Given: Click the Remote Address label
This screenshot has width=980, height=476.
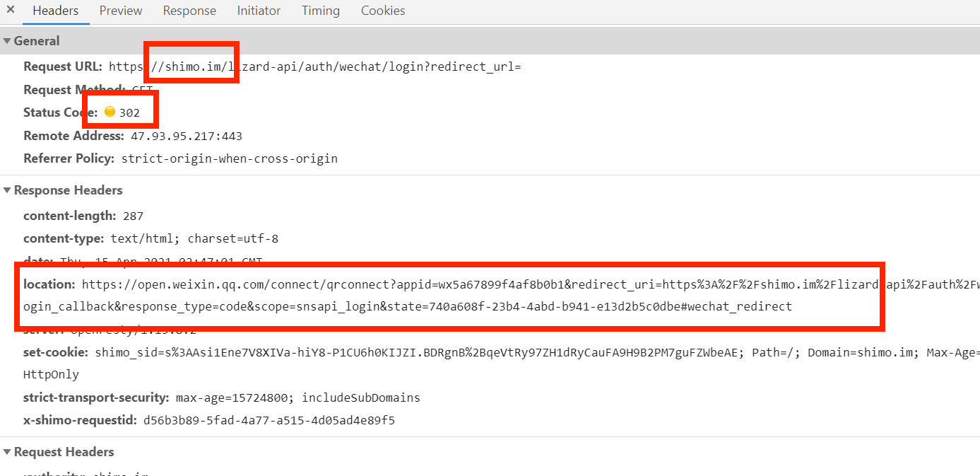Looking at the screenshot, I should [73, 136].
